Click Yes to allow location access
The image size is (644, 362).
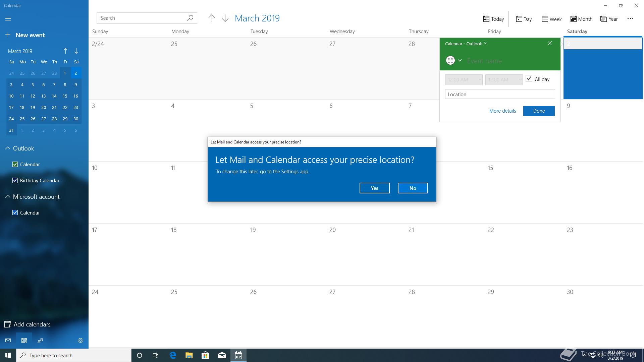(x=374, y=188)
